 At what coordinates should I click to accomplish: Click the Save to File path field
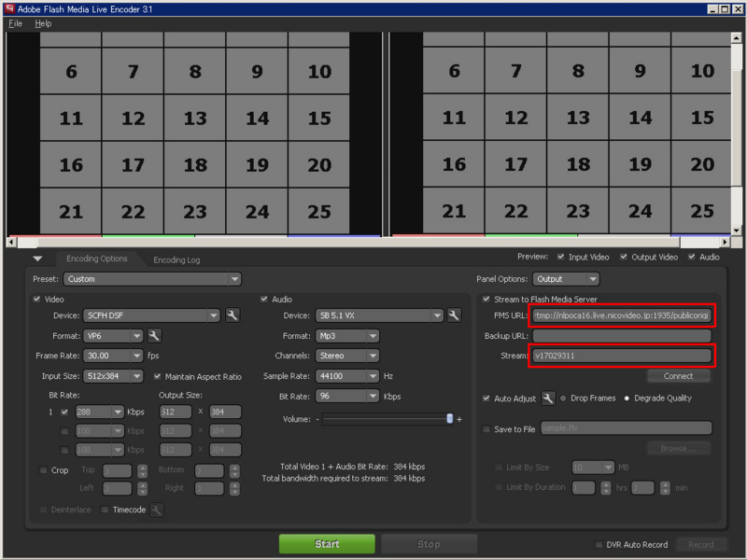click(626, 428)
